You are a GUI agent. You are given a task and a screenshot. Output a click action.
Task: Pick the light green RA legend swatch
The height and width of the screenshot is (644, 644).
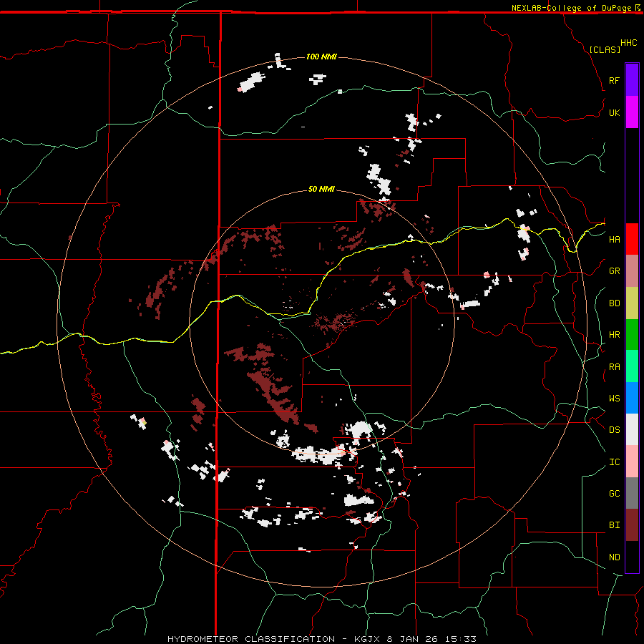click(x=632, y=366)
